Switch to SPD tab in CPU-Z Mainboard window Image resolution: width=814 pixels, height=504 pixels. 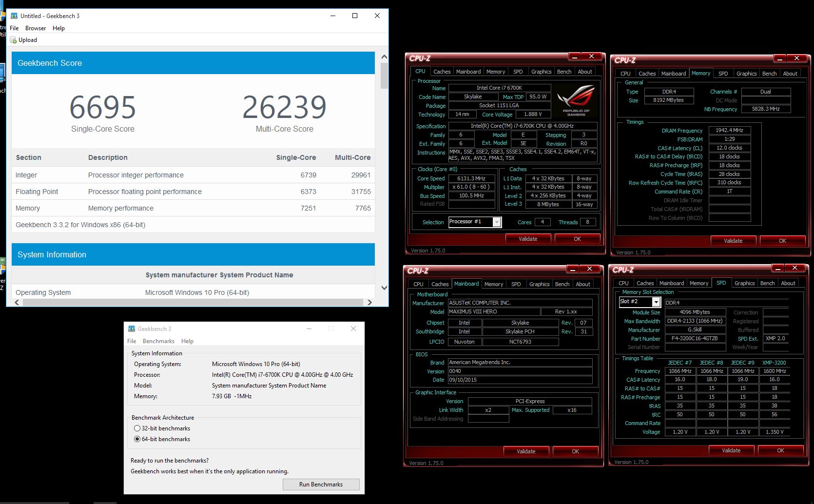pos(516,284)
